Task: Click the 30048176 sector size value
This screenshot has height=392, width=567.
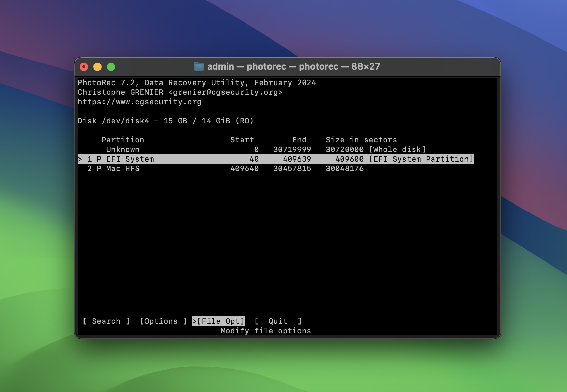Action: click(x=344, y=168)
